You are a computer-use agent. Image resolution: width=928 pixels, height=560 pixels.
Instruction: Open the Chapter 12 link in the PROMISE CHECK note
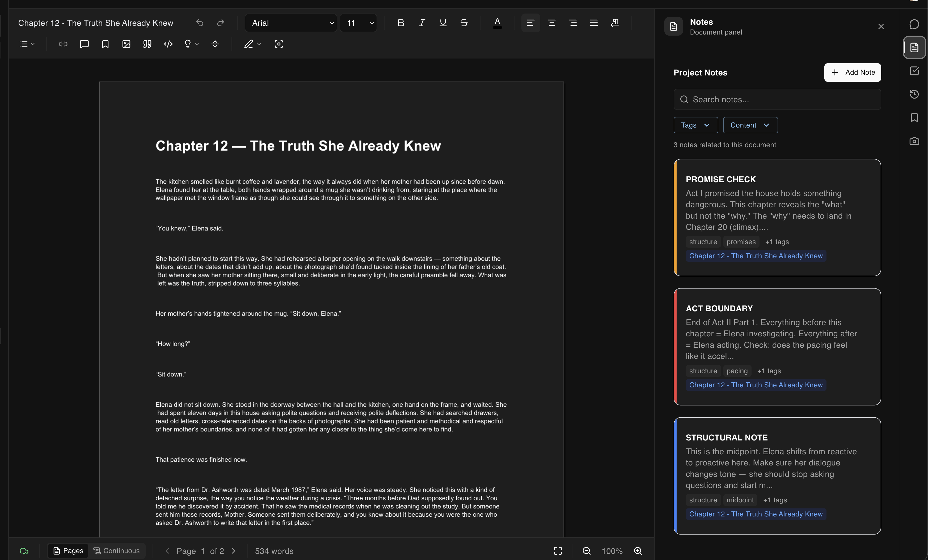756,256
